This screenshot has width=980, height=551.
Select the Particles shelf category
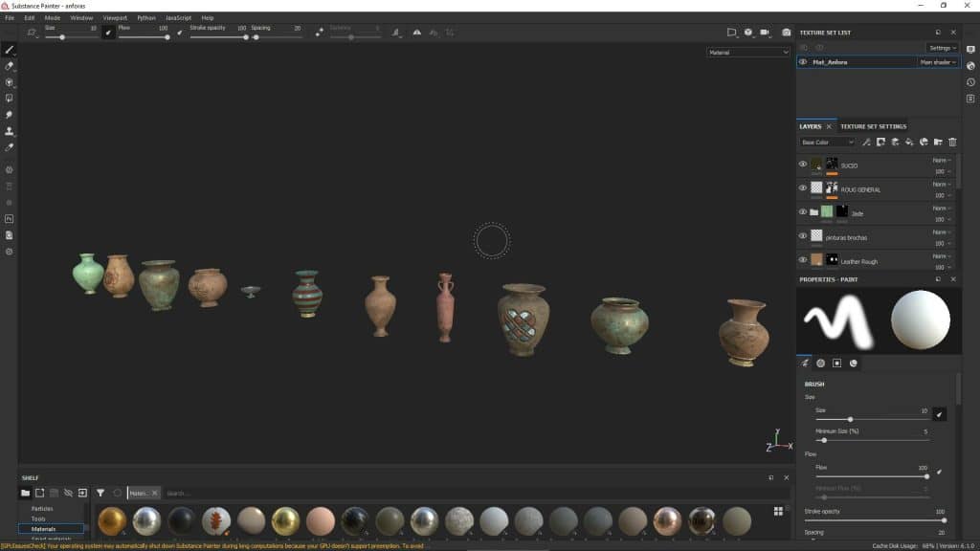(x=42, y=509)
